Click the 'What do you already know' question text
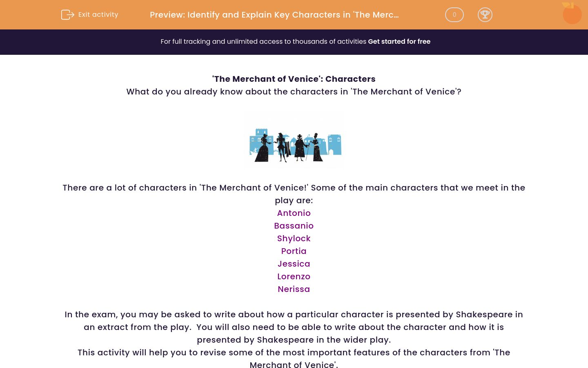 pyautogui.click(x=294, y=92)
